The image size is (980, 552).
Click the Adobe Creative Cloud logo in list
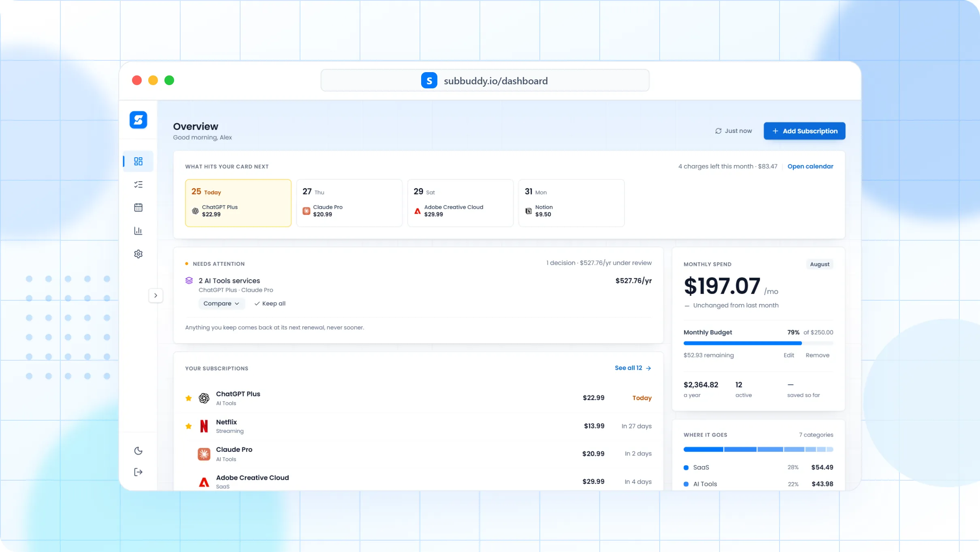[204, 482]
